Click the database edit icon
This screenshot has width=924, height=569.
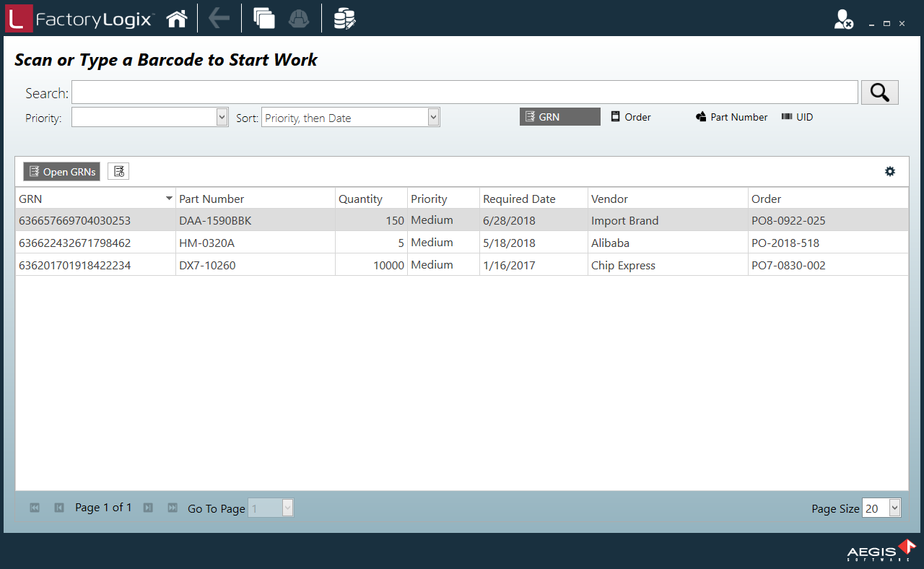point(344,19)
